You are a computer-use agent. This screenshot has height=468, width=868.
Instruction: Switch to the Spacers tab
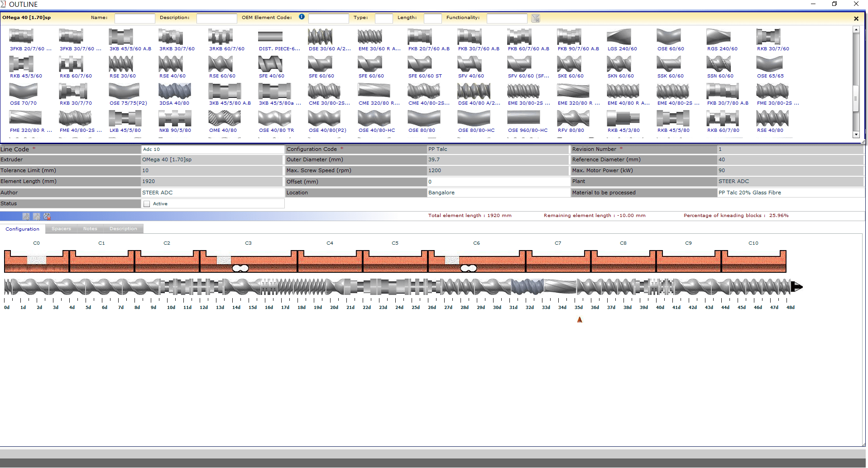[61, 229]
